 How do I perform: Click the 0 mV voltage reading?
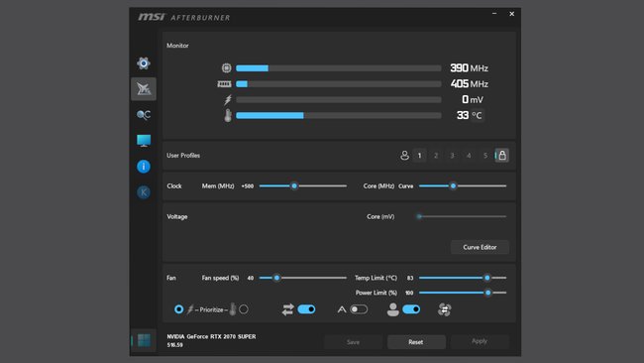[x=473, y=99]
